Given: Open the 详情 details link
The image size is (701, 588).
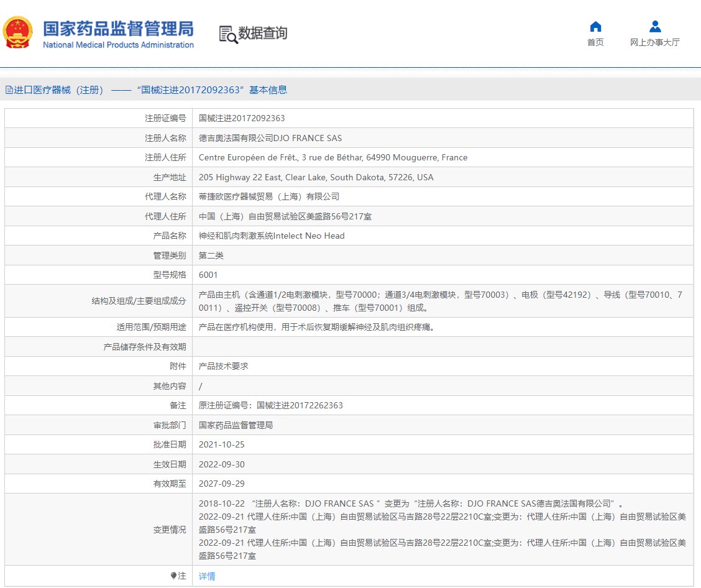Looking at the screenshot, I should point(206,576).
